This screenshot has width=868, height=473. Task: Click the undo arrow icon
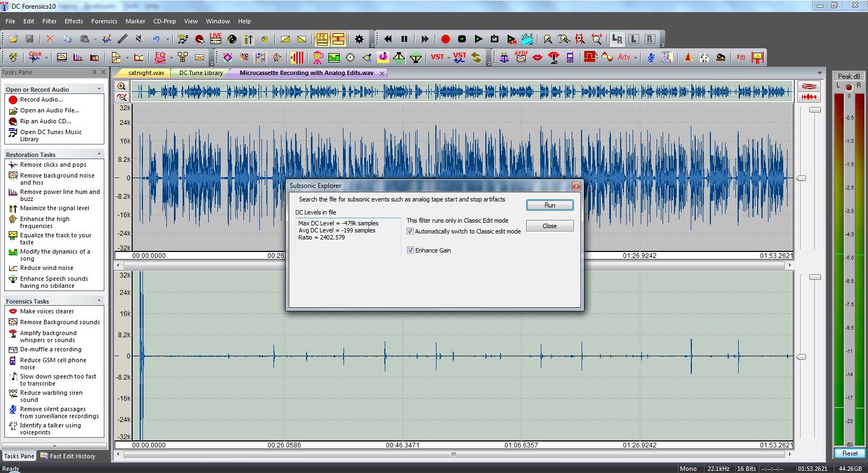pyautogui.click(x=157, y=39)
